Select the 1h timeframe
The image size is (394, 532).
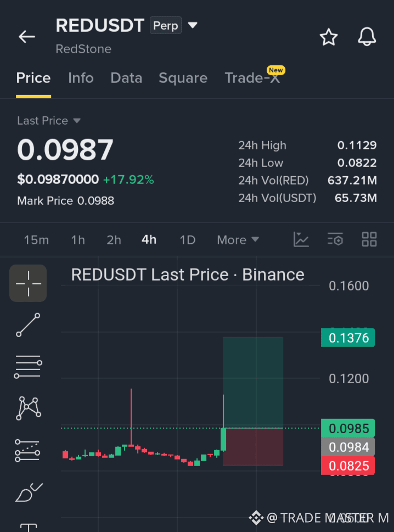click(x=77, y=240)
